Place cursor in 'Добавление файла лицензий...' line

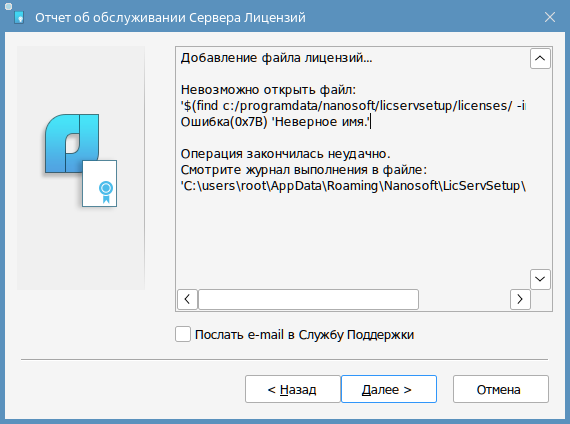(276, 58)
